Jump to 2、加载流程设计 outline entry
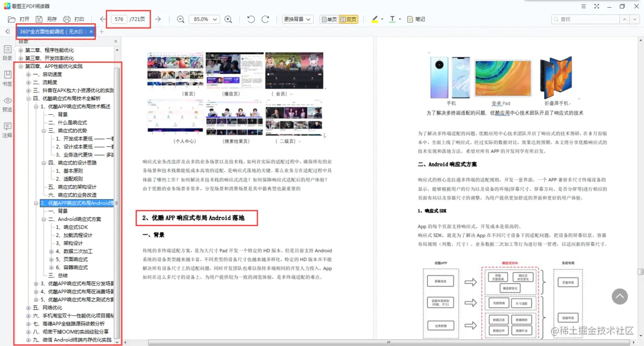The width and height of the screenshot is (644, 346). (x=74, y=235)
